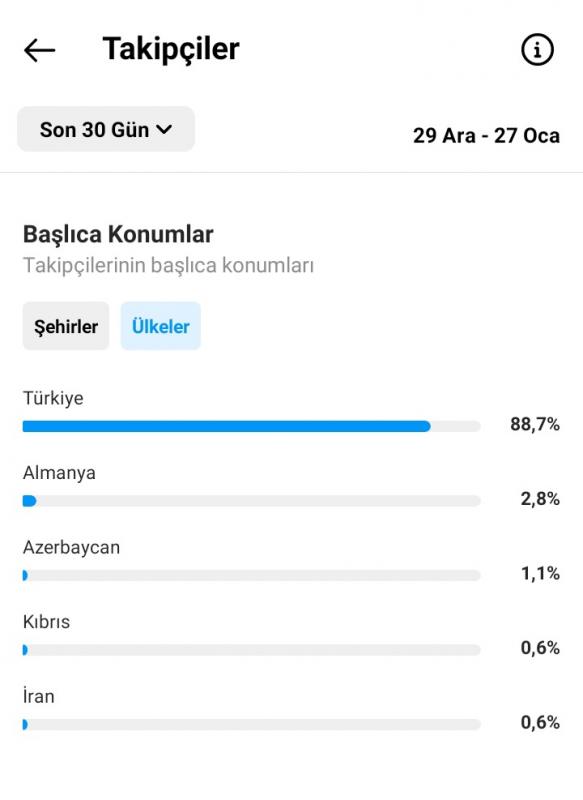Image resolution: width=583 pixels, height=800 pixels.
Task: Click the Azerbaycan country label
Action: point(71,547)
